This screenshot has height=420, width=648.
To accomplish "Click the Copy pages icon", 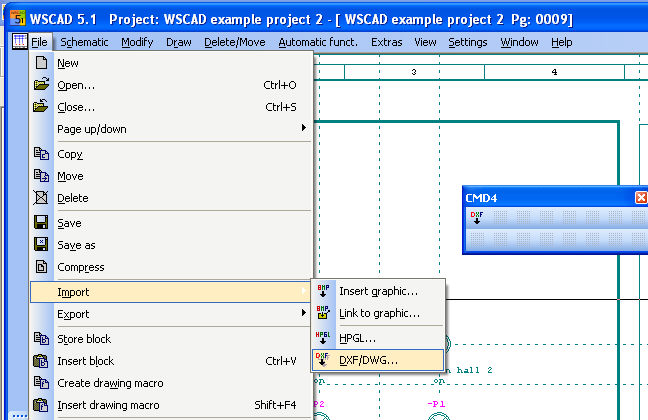I will (x=41, y=153).
